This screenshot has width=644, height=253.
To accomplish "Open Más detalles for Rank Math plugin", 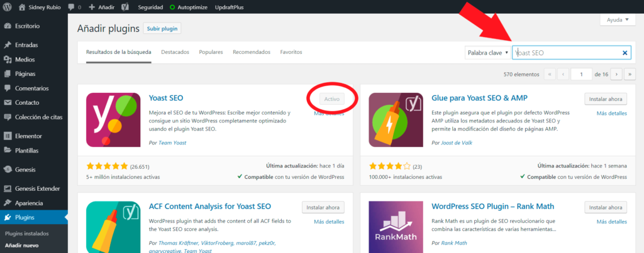I will pos(611,222).
